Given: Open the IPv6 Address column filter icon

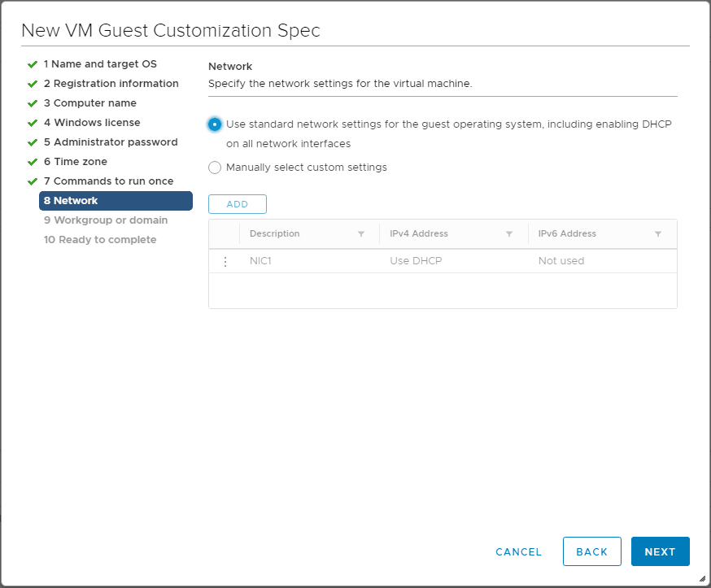Looking at the screenshot, I should point(658,234).
